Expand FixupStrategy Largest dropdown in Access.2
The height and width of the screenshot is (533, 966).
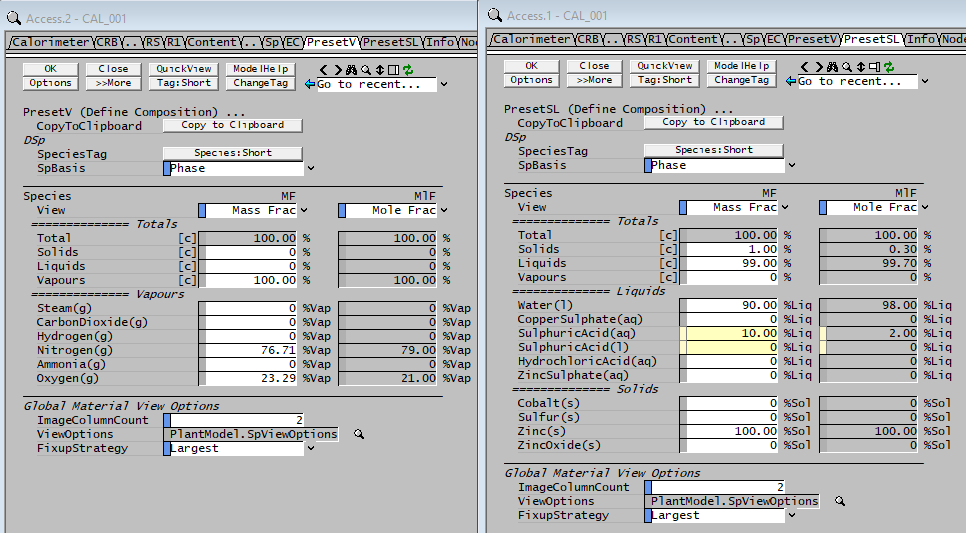pos(310,448)
